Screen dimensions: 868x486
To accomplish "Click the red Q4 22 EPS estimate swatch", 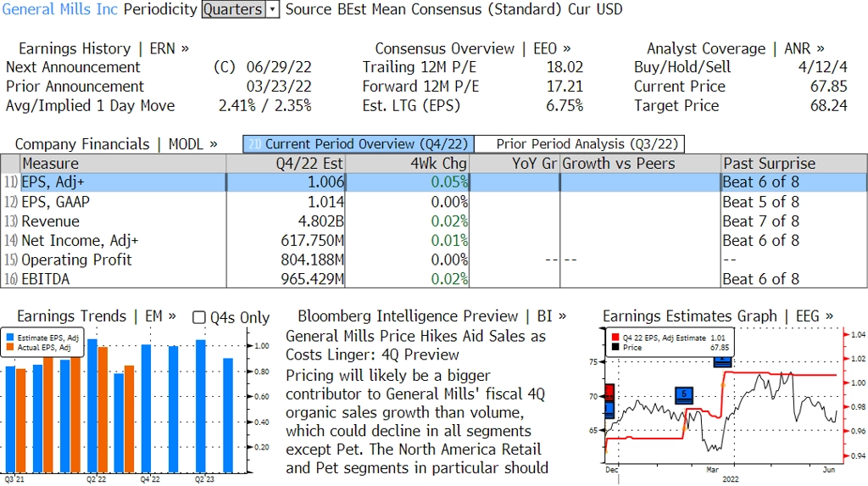I will click(615, 338).
